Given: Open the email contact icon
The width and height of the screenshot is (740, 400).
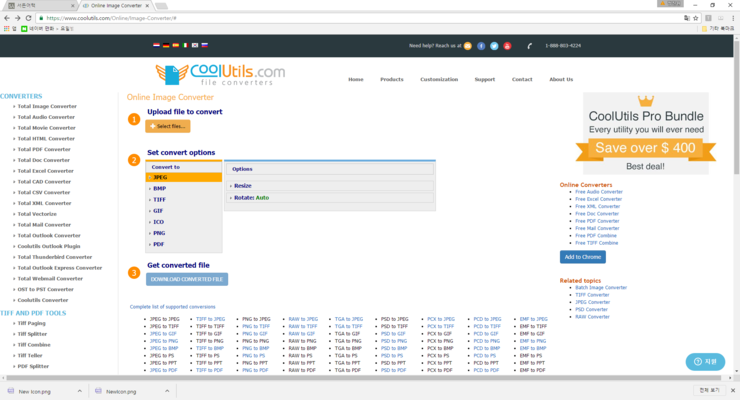Looking at the screenshot, I should (x=468, y=46).
